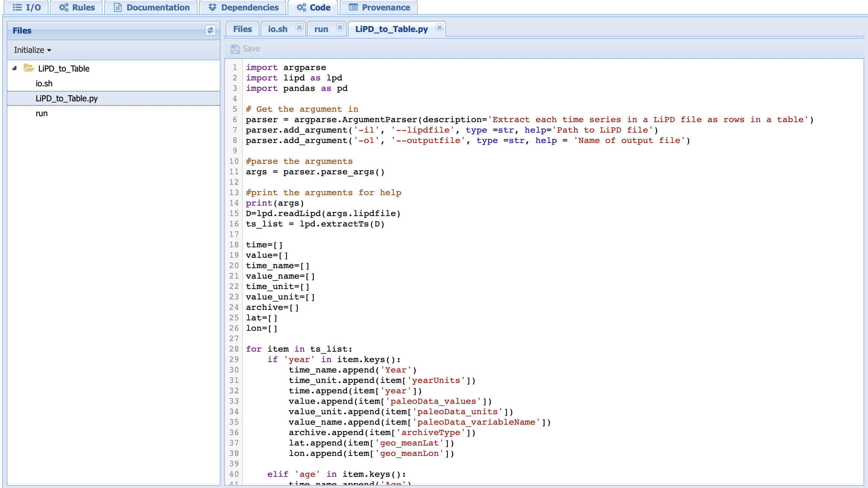Click the Files panel header
The height and width of the screenshot is (488, 868).
pos(114,31)
